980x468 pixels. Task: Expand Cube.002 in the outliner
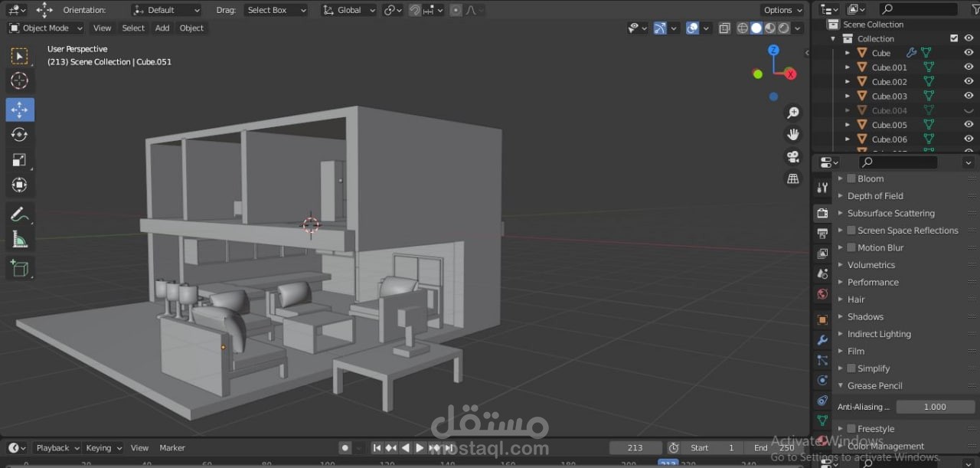click(848, 82)
